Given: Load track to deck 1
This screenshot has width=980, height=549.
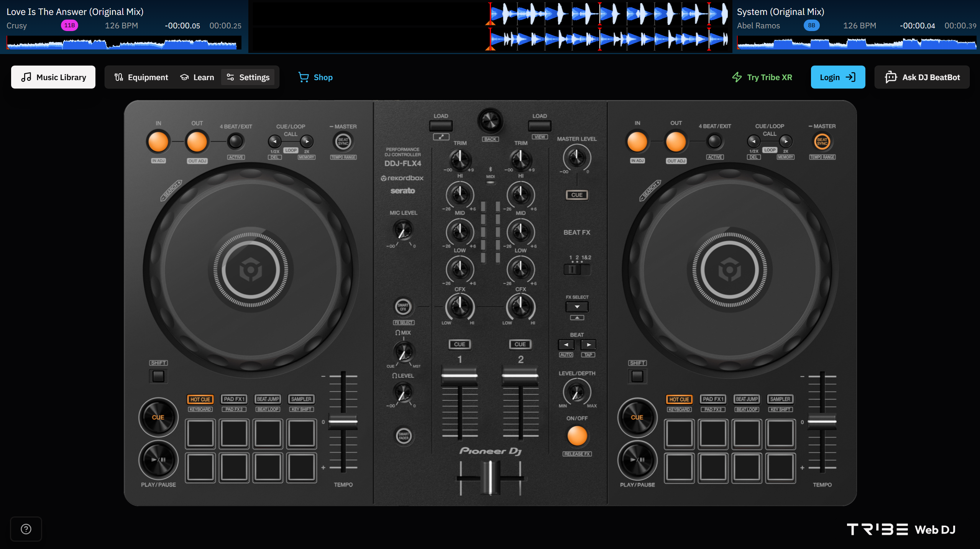Looking at the screenshot, I should point(441,126).
